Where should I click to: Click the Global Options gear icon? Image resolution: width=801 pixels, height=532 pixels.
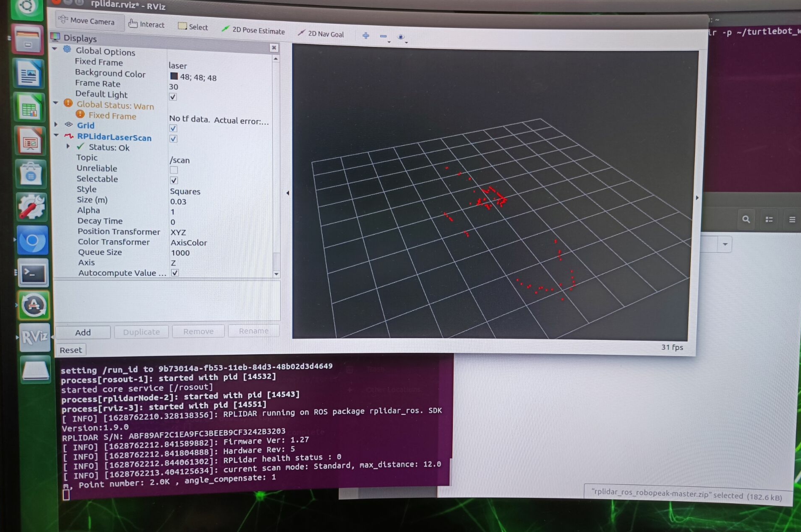67,49
